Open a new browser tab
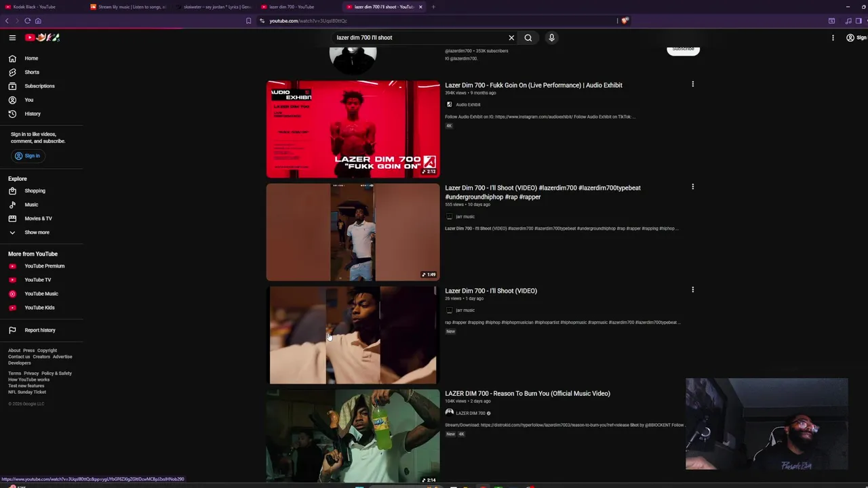 point(433,7)
